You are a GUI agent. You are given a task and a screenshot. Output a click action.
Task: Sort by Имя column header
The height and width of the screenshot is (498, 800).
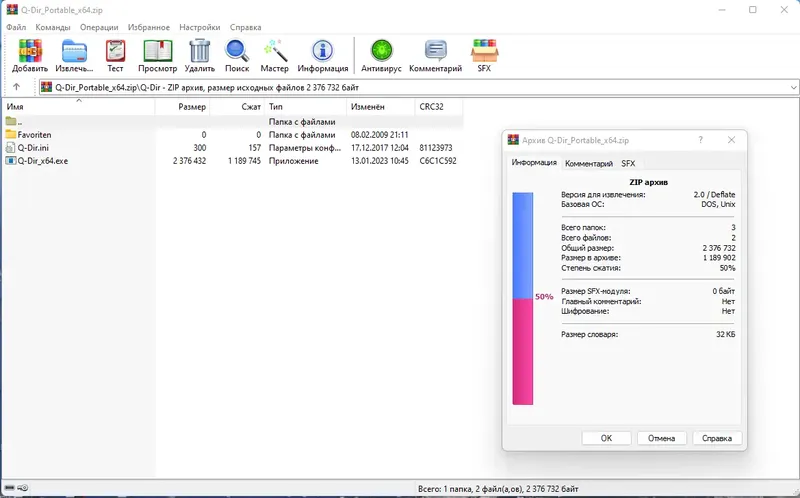coord(79,107)
